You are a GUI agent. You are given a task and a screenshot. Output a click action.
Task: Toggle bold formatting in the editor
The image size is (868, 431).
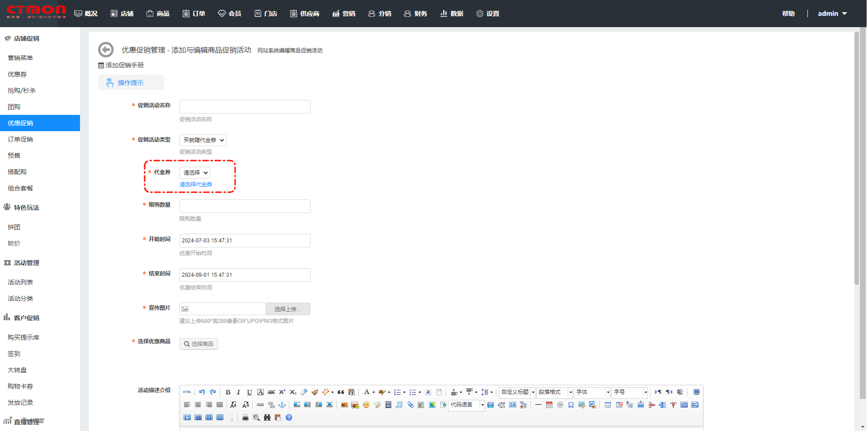coord(228,392)
